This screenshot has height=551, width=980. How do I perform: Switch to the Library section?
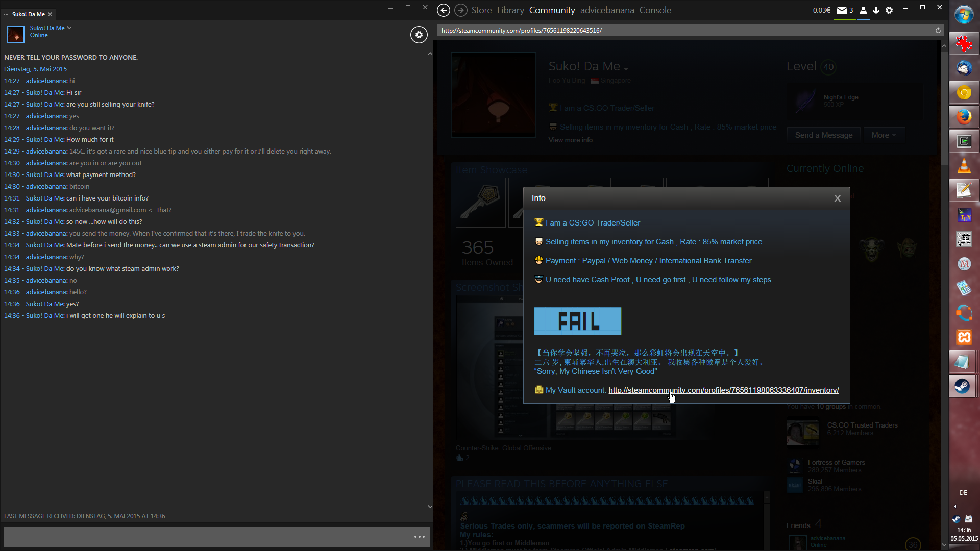click(510, 10)
